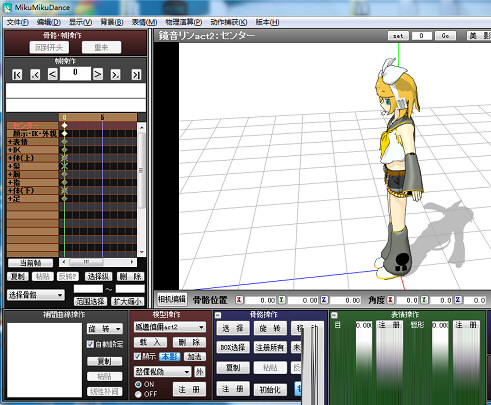Click track list scrollbar down arrow

point(142,252)
